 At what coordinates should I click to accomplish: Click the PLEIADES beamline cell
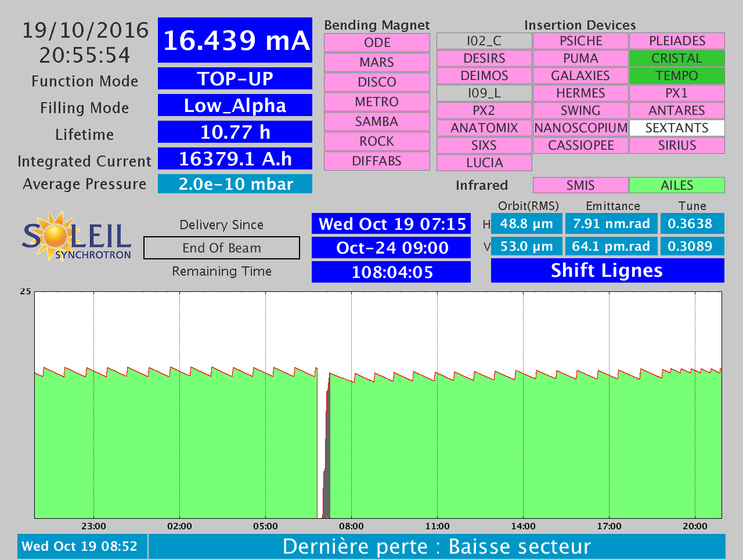click(x=677, y=41)
